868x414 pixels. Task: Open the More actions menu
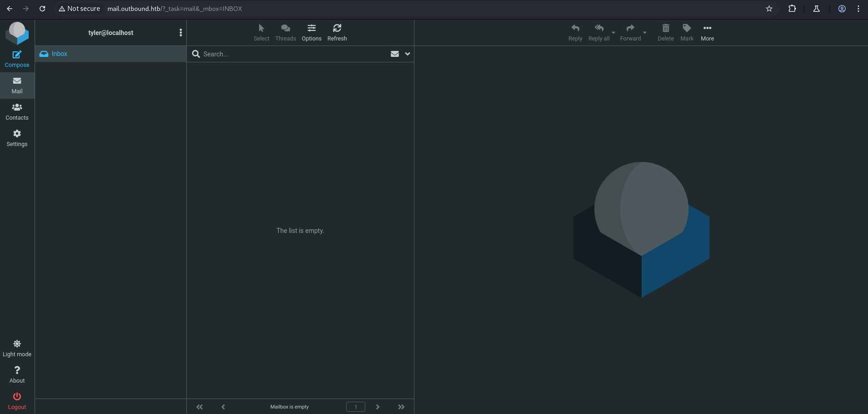(x=707, y=33)
